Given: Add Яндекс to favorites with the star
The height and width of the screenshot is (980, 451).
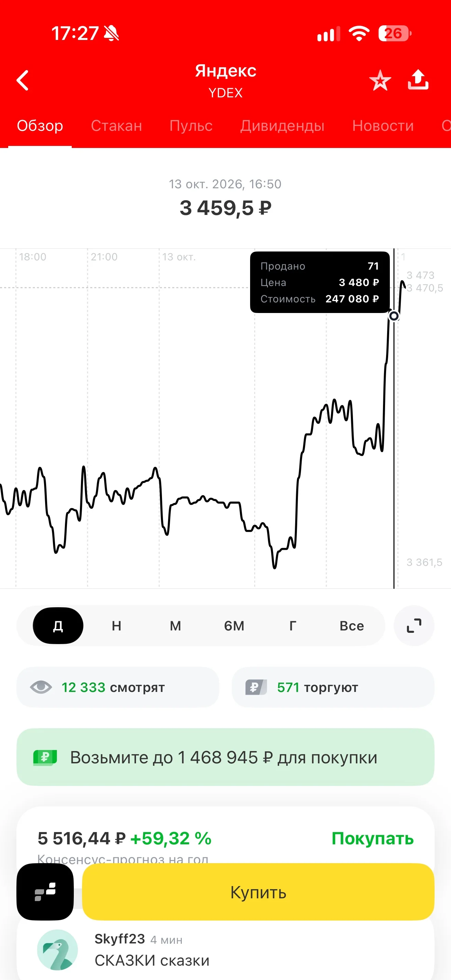Looking at the screenshot, I should click(380, 80).
